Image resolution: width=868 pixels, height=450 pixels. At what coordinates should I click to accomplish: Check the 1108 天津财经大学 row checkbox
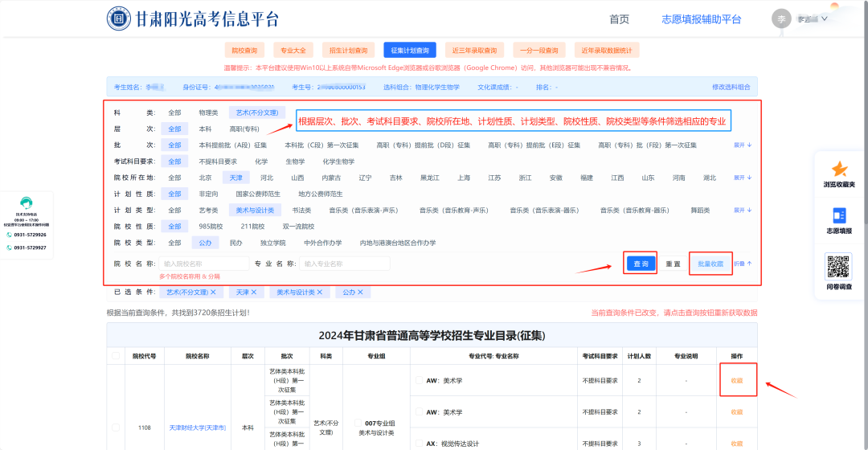pos(116,427)
